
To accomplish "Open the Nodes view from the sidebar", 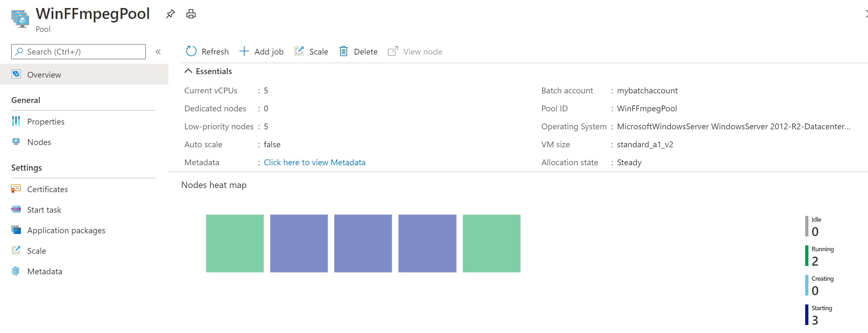I will 39,142.
